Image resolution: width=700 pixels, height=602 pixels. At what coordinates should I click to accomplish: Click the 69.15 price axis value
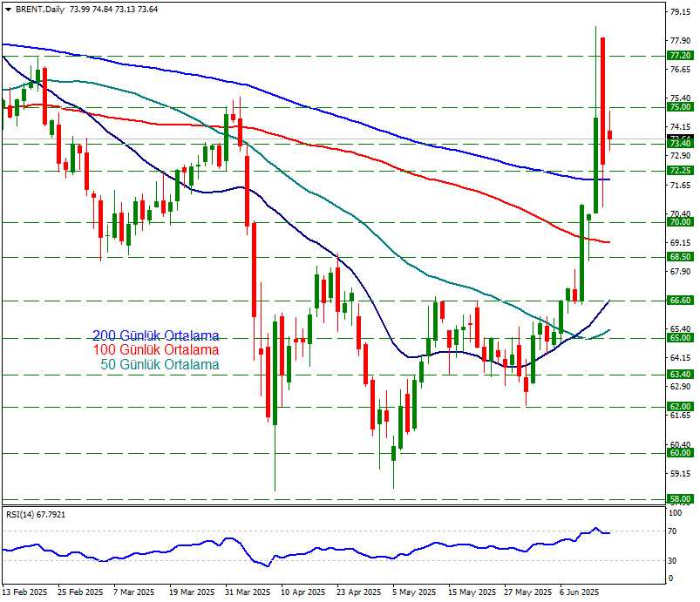[x=680, y=242]
